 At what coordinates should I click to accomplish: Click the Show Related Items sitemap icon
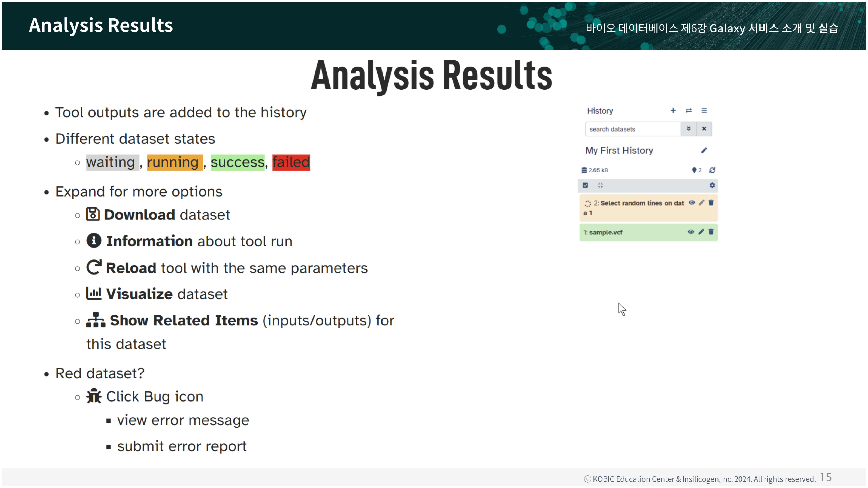click(96, 319)
